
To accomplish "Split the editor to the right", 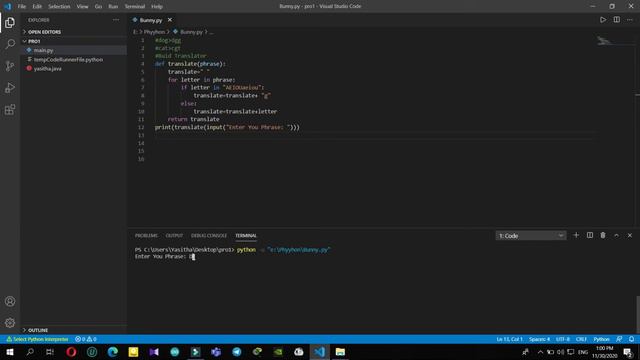I will (x=616, y=20).
